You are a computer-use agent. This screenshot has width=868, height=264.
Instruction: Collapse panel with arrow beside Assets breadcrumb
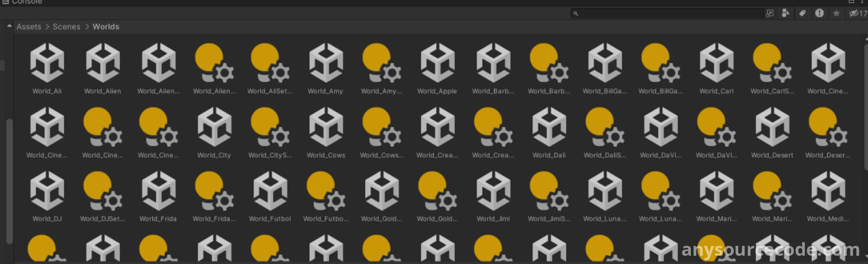point(9,26)
